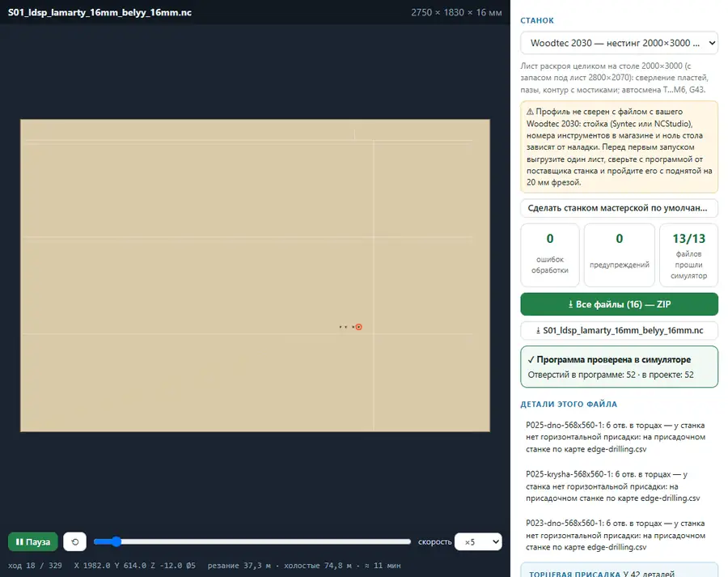This screenshot has width=728, height=577.
Task: Click the 'ТОРЦЕВАЯ ПРИСАДКА' section heading
Action: [x=575, y=574]
